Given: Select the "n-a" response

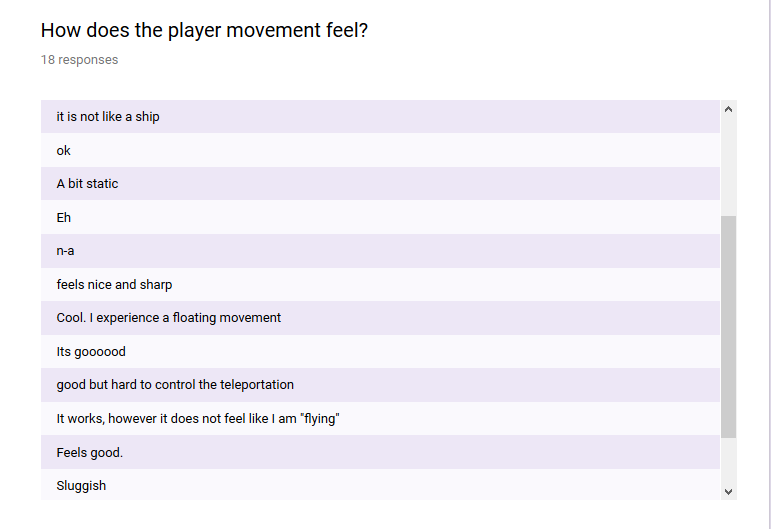Looking at the screenshot, I should coord(380,251).
